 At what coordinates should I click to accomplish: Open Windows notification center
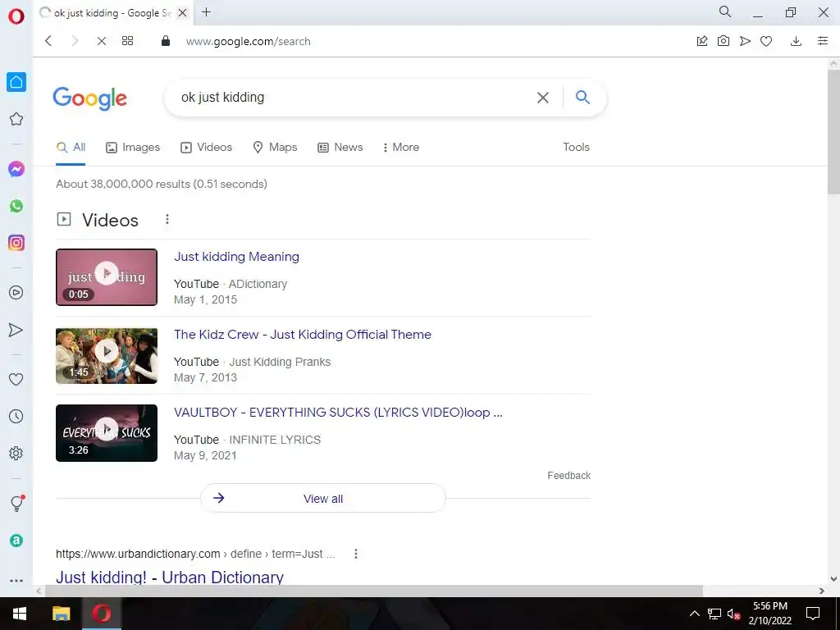813,614
